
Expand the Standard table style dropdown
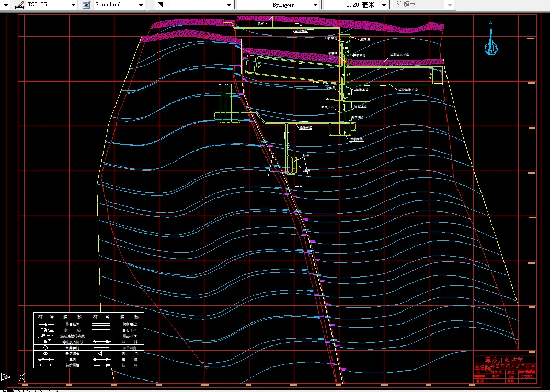tap(141, 5)
